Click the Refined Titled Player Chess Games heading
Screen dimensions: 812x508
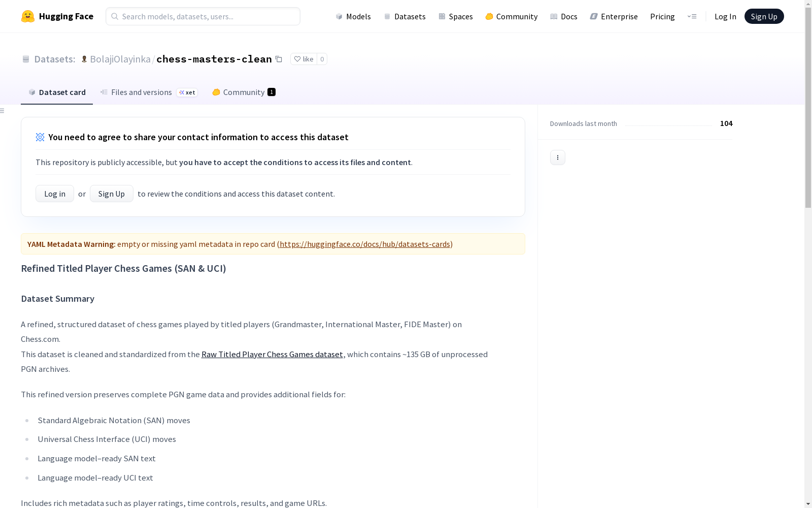coord(123,268)
